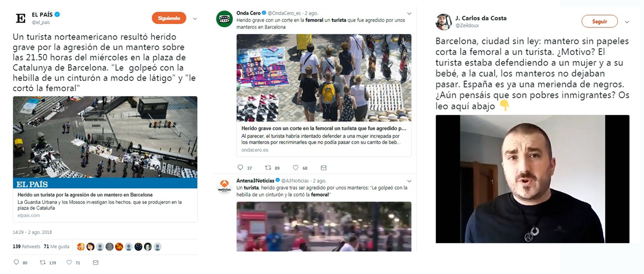
Task: Like the El País tweet
Action: point(69,262)
